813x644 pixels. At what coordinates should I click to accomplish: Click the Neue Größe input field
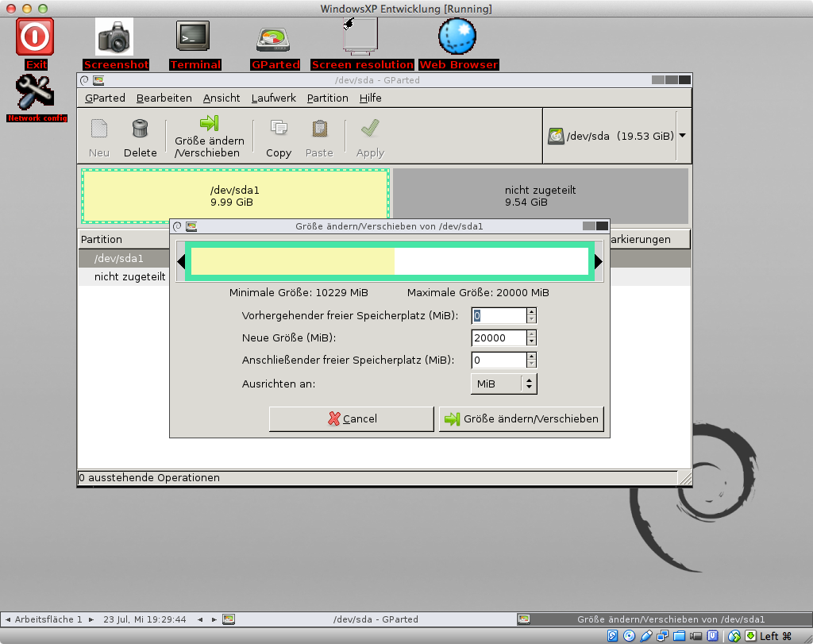pyautogui.click(x=499, y=338)
